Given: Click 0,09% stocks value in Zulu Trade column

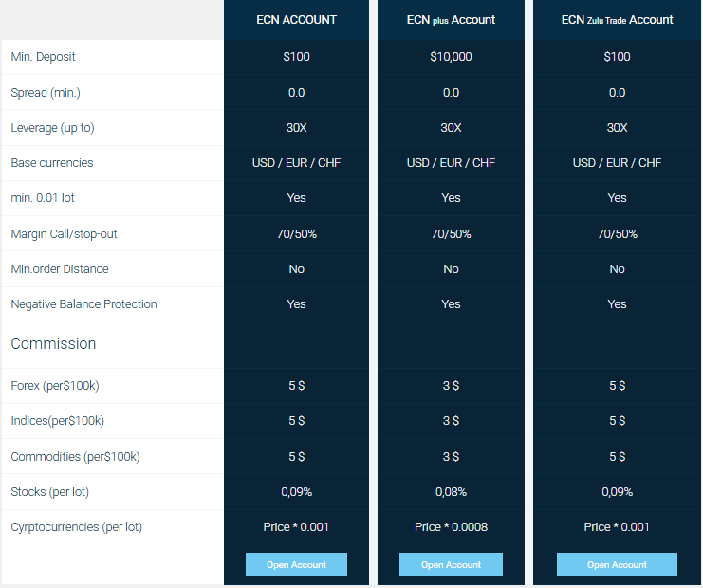Looking at the screenshot, I should click(x=617, y=491).
